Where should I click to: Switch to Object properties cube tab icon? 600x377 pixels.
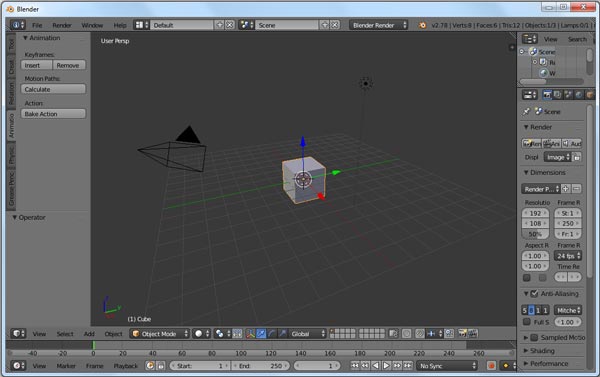590,95
